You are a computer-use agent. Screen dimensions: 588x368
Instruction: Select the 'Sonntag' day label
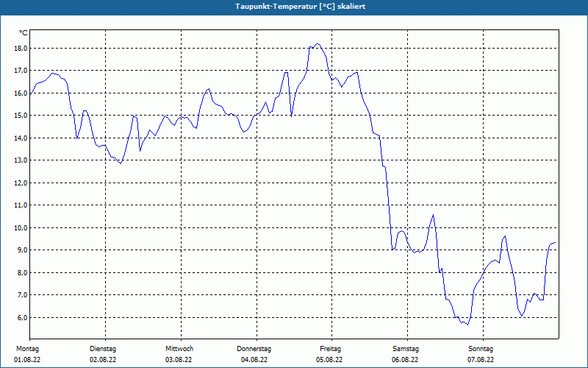click(481, 349)
